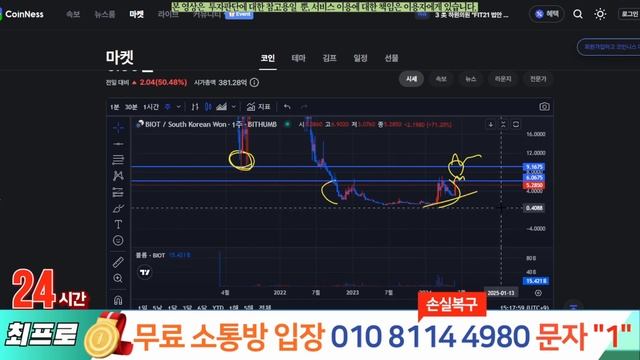Open 뉴스룸 in top navigation
The width and height of the screenshot is (640, 360).
click(104, 14)
